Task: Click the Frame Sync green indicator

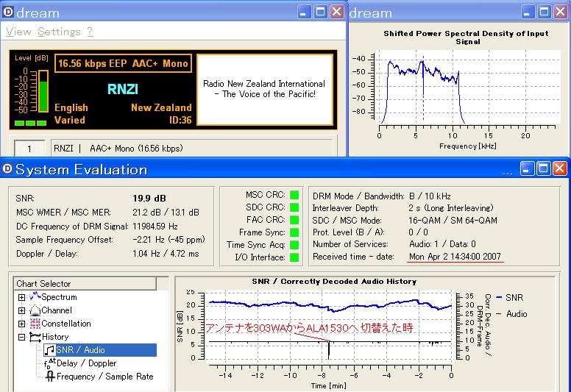Action: (294, 232)
